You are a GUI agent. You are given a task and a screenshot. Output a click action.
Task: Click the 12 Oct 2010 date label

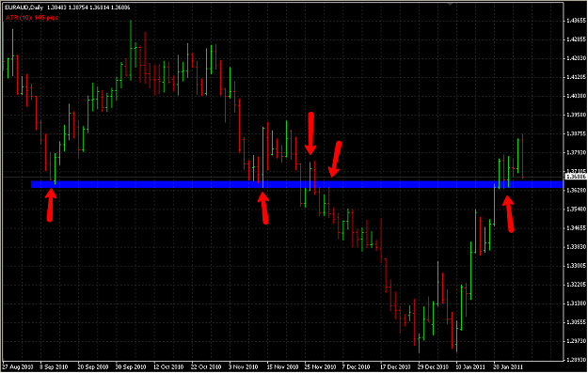[x=168, y=366]
